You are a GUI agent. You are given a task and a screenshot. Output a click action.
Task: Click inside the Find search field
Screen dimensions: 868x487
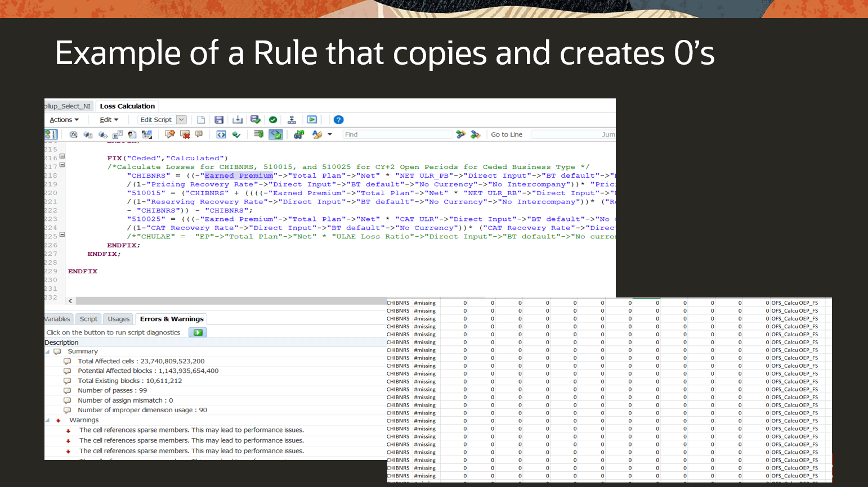point(397,134)
